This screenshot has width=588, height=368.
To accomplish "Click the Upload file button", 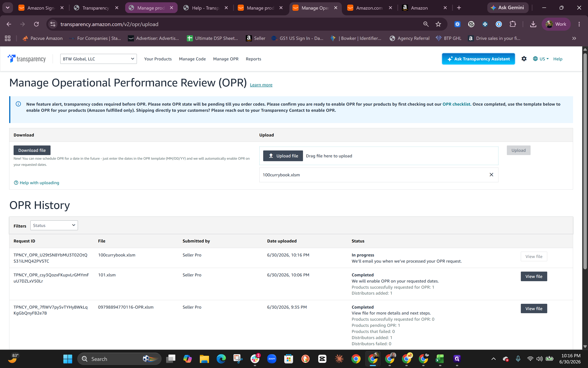I will click(283, 156).
